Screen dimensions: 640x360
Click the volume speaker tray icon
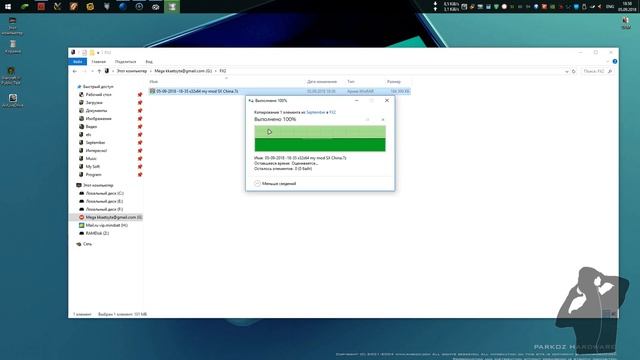(x=600, y=7)
